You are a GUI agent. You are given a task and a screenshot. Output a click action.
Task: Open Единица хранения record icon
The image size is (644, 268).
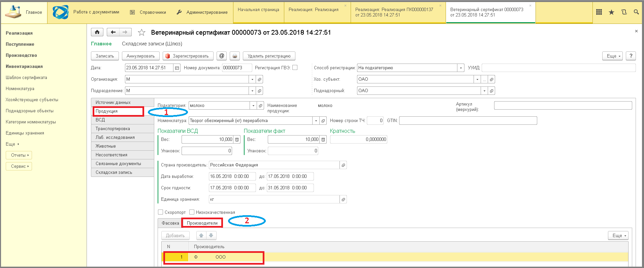(343, 199)
